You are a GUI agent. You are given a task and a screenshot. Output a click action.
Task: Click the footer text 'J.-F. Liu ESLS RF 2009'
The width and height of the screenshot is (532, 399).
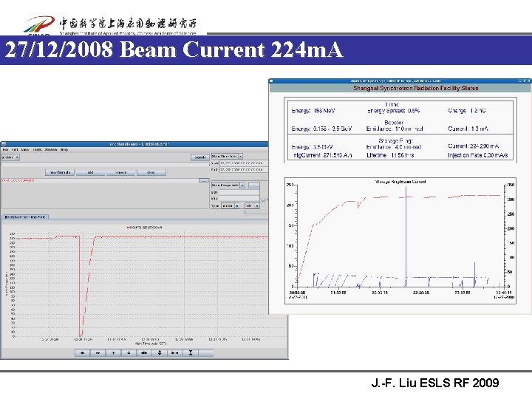[x=435, y=383]
